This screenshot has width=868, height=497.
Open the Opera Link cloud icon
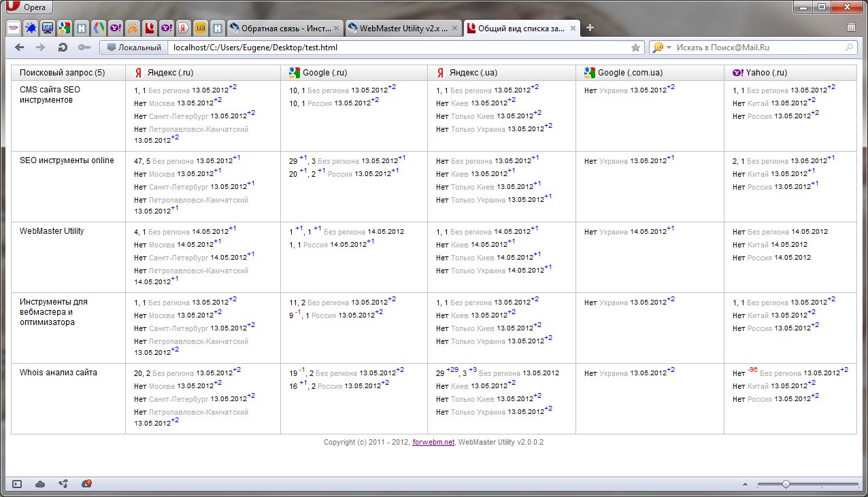pyautogui.click(x=40, y=484)
